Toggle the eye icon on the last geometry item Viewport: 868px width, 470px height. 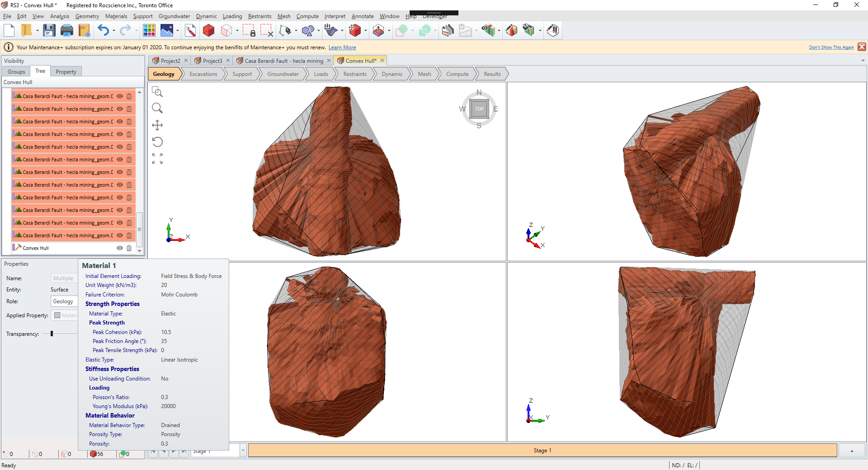pyautogui.click(x=119, y=235)
